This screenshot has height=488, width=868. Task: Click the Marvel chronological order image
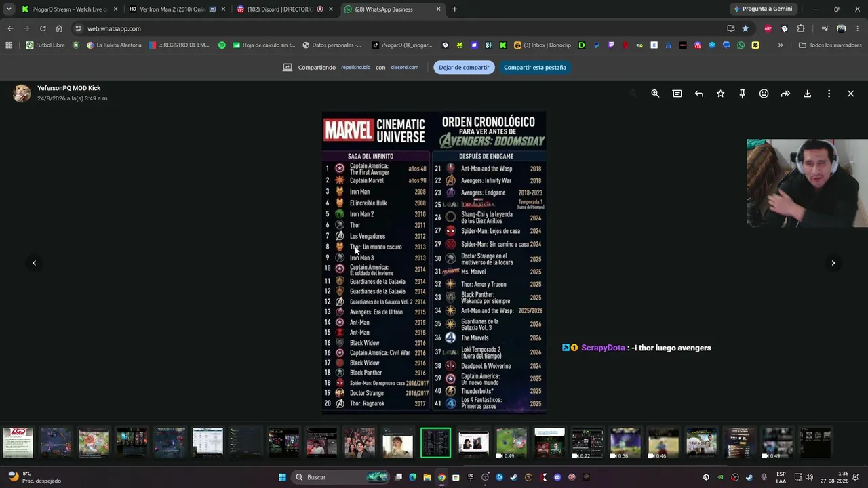[x=434, y=262]
